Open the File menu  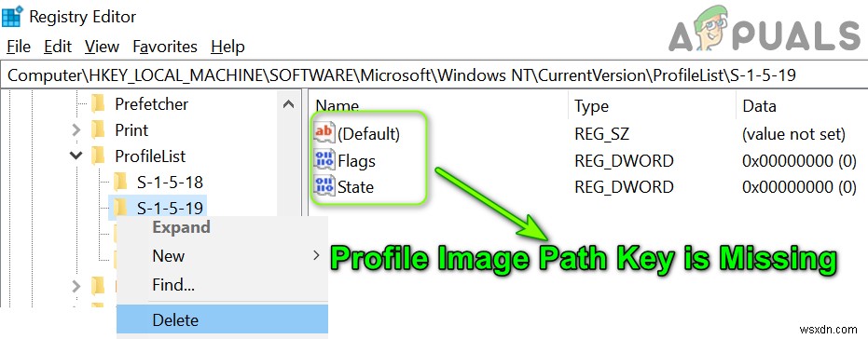tap(19, 47)
